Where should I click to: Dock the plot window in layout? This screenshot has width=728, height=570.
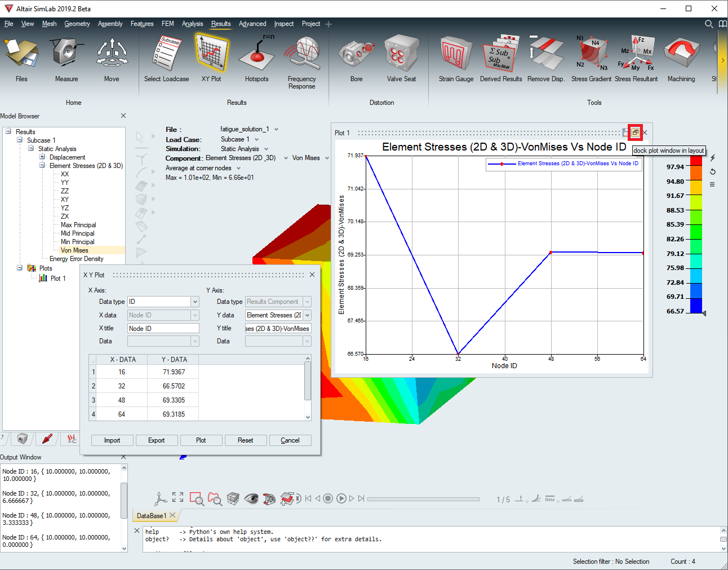tap(635, 132)
